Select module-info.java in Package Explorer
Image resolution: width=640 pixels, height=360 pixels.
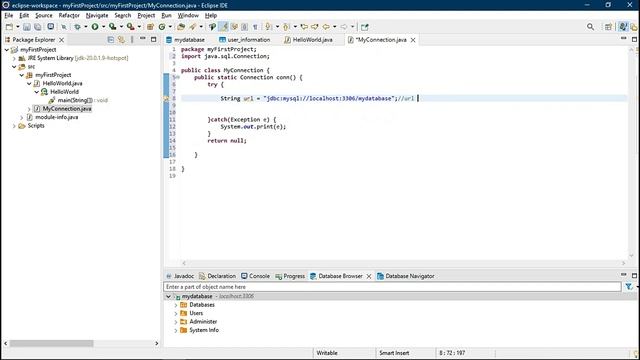coord(56,117)
